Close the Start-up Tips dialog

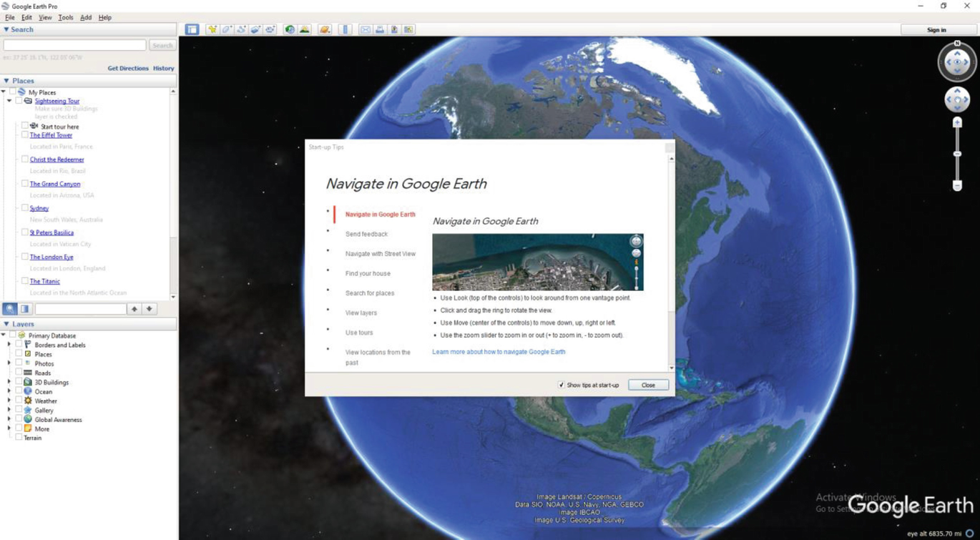648,385
